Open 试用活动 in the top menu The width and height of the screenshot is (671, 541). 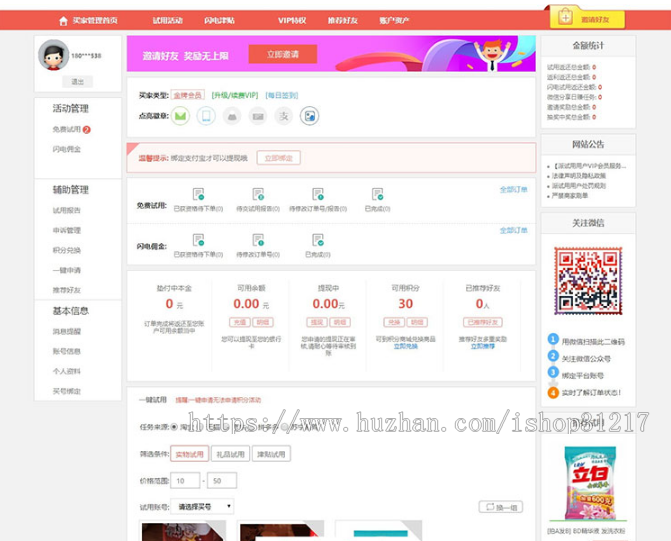(168, 21)
